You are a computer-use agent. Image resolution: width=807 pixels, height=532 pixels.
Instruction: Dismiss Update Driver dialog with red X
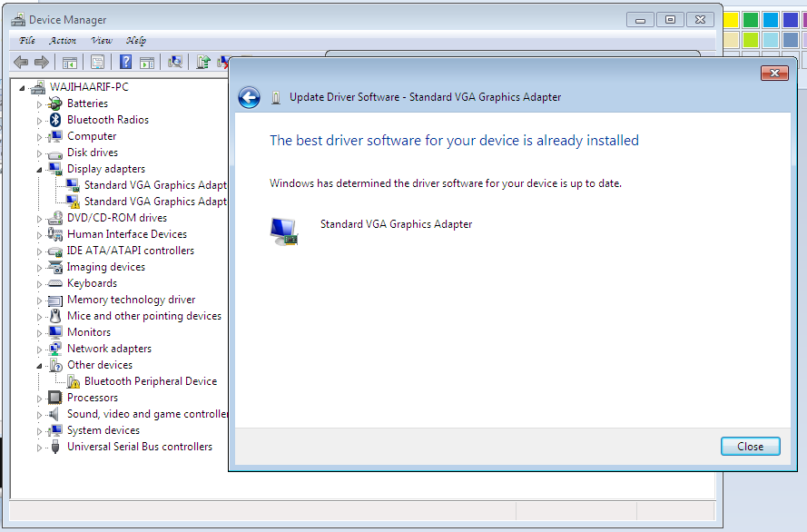pos(774,73)
